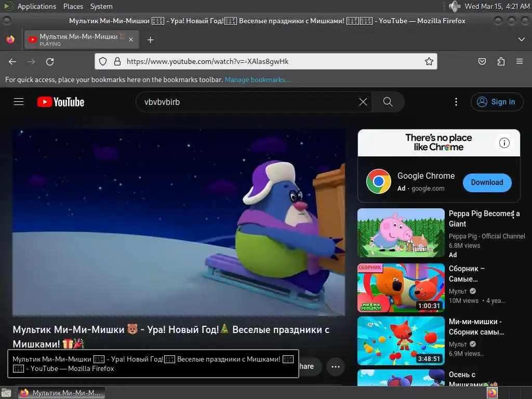This screenshot has width=532, height=399.
Task: Click Download on Google Chrome ad
Action: [487, 182]
